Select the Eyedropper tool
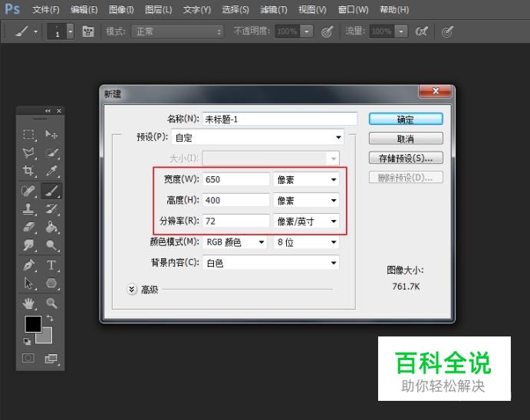 [51, 171]
